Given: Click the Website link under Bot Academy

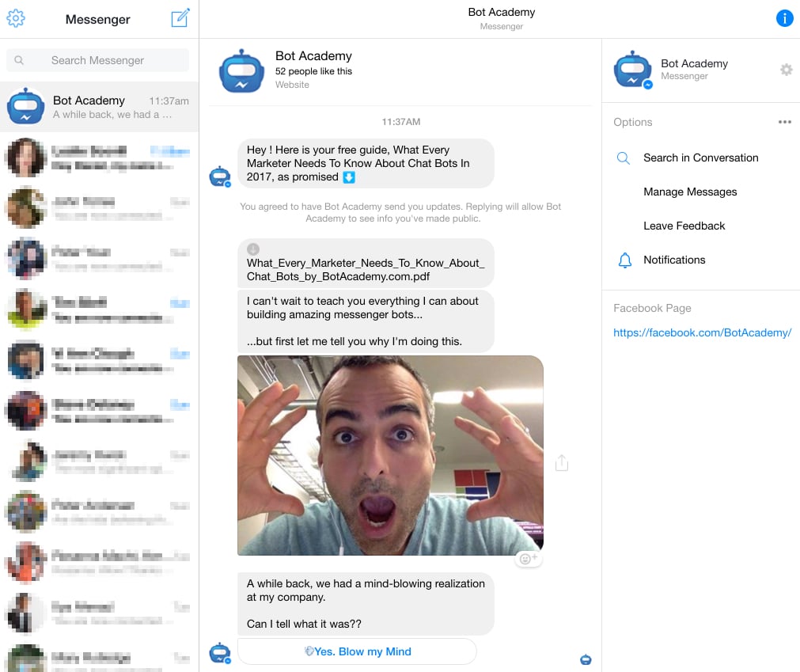Looking at the screenshot, I should click(x=292, y=85).
